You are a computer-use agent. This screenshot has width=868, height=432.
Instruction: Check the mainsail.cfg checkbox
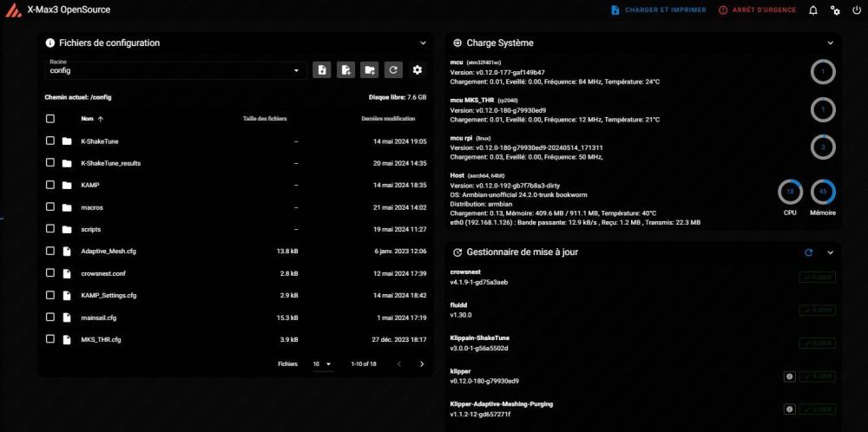point(50,317)
